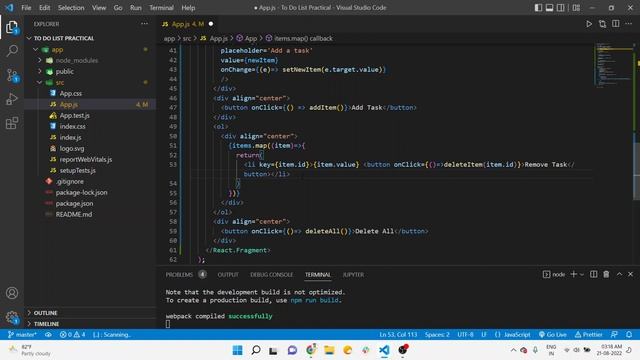Open the Extensions view

click(x=12, y=123)
